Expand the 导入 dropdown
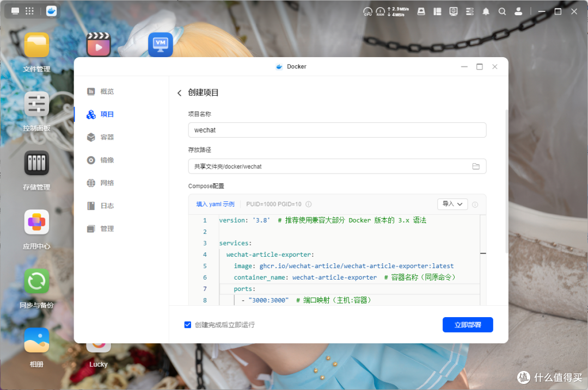 point(452,204)
